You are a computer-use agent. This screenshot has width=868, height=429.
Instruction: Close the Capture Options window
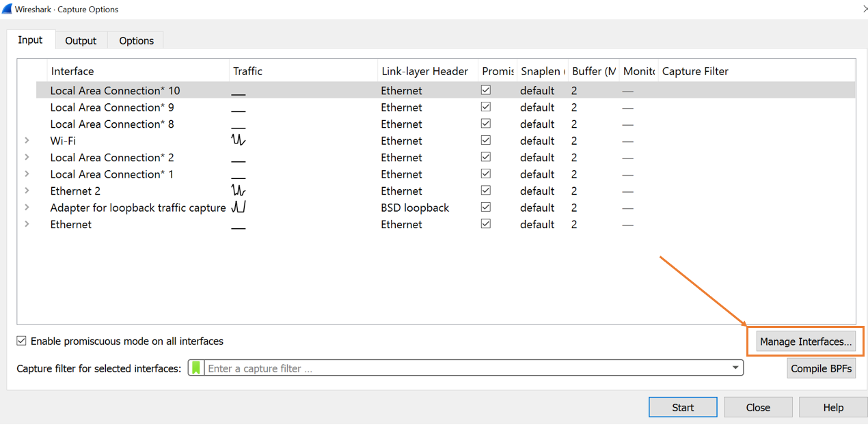tap(864, 9)
